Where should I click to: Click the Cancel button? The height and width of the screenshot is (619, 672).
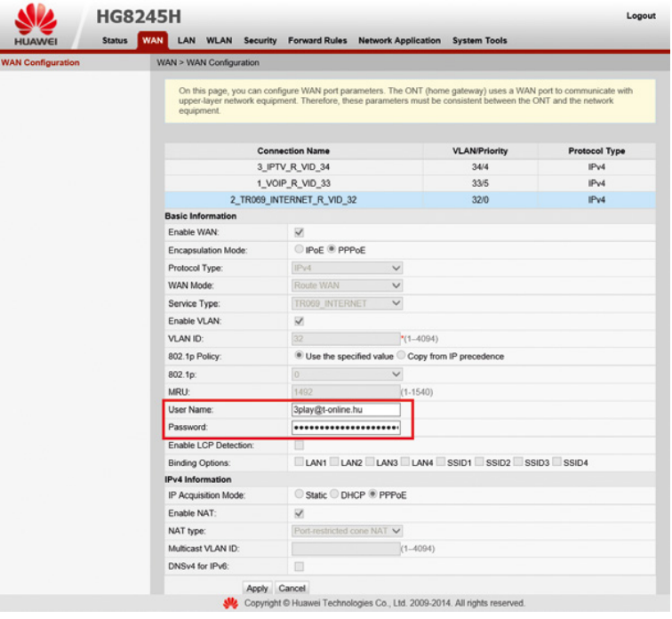click(292, 588)
